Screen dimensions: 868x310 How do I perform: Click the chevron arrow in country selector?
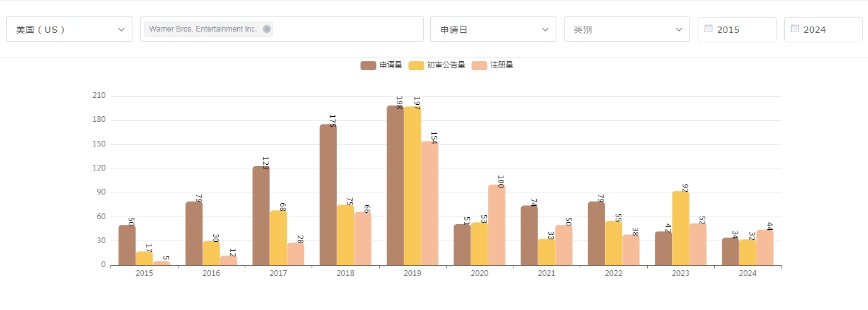121,30
